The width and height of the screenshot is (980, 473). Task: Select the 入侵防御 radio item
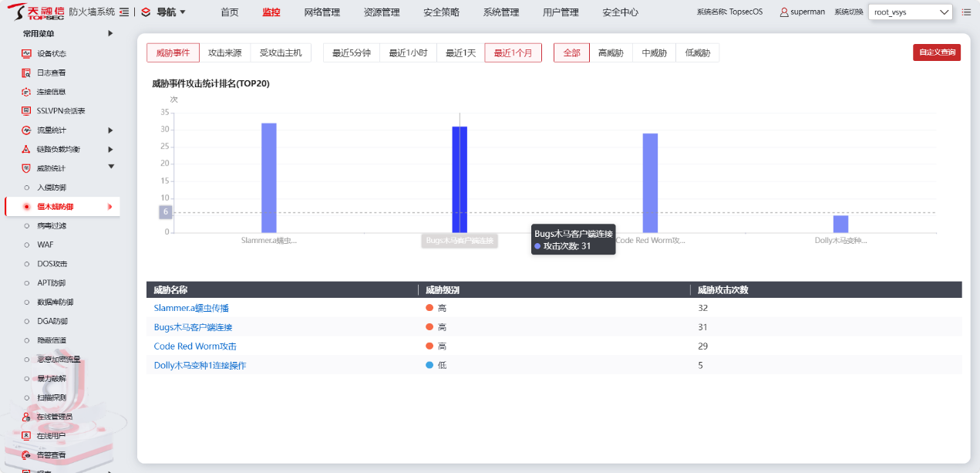tap(27, 188)
